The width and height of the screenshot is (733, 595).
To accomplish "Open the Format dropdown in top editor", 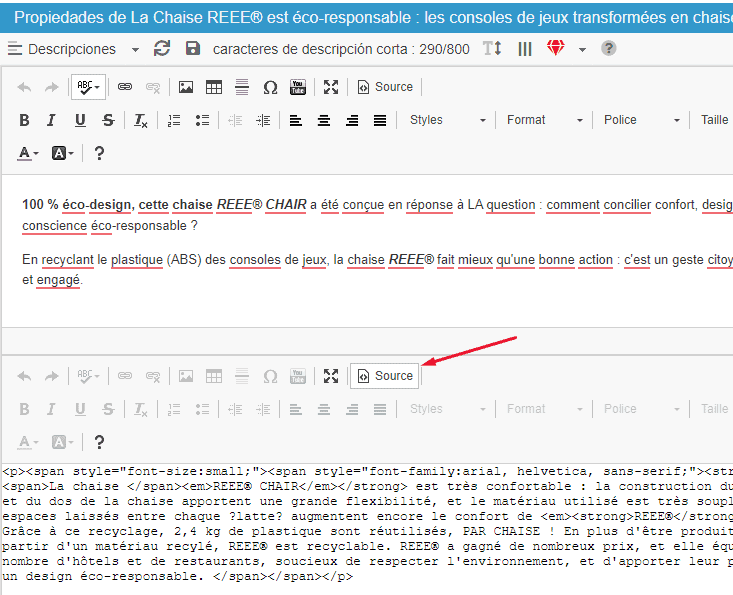I will point(543,120).
